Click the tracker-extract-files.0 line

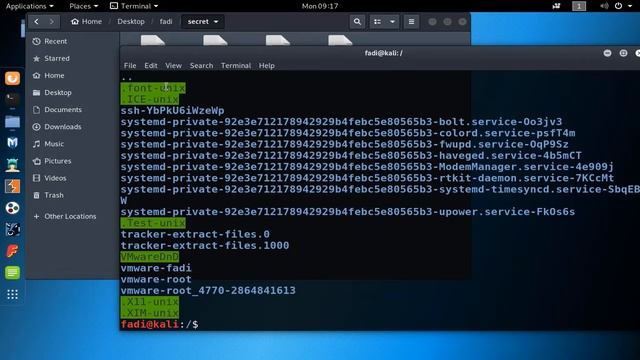click(x=195, y=234)
